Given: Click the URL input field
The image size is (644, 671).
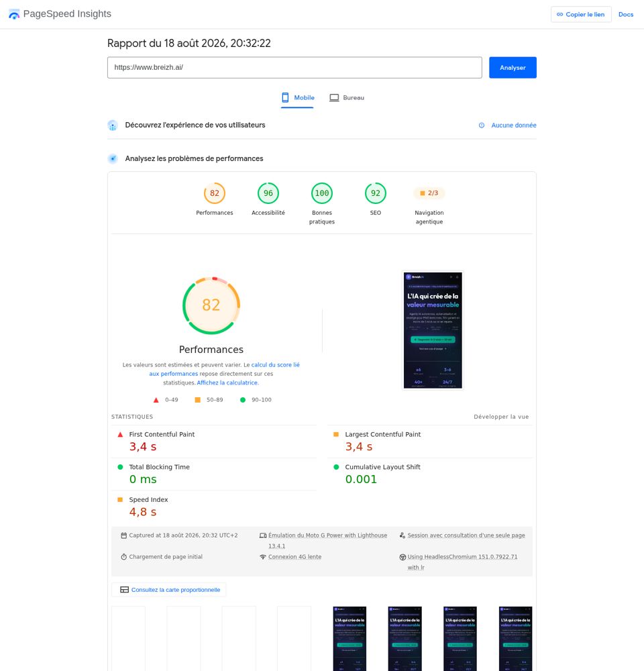Looking at the screenshot, I should click(294, 68).
